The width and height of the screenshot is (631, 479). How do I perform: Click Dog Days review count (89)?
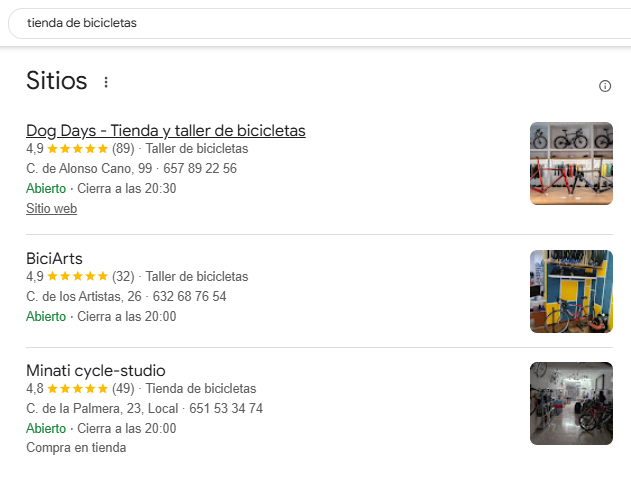coord(123,149)
